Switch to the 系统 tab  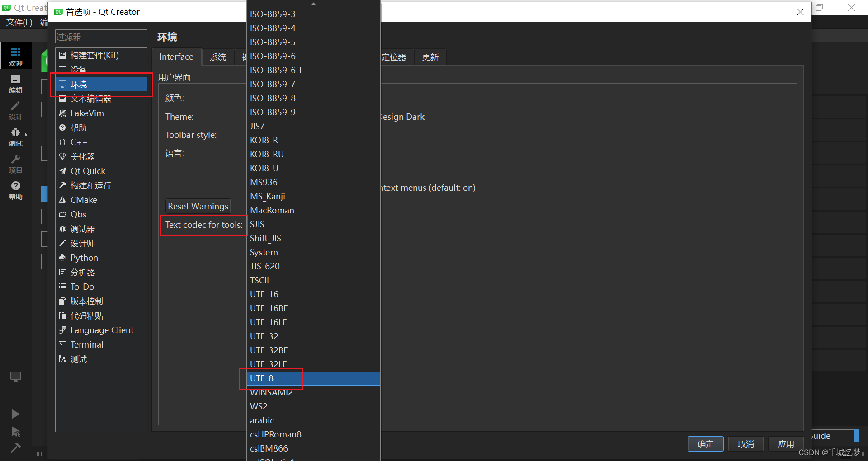[x=218, y=57]
